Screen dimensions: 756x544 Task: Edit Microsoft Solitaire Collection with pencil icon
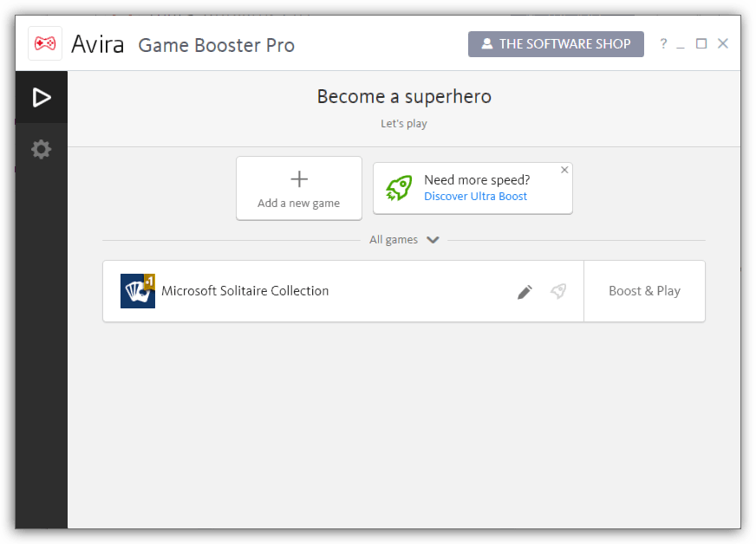525,292
